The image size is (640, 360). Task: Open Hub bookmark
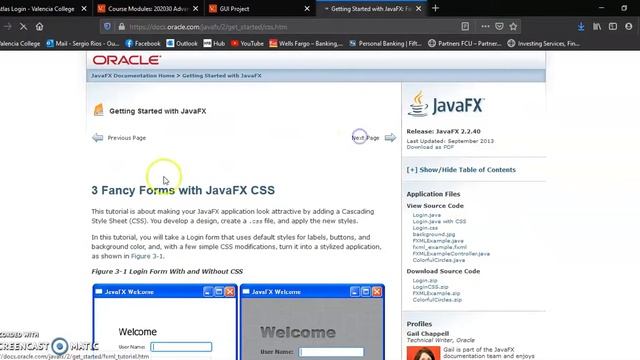[214, 43]
